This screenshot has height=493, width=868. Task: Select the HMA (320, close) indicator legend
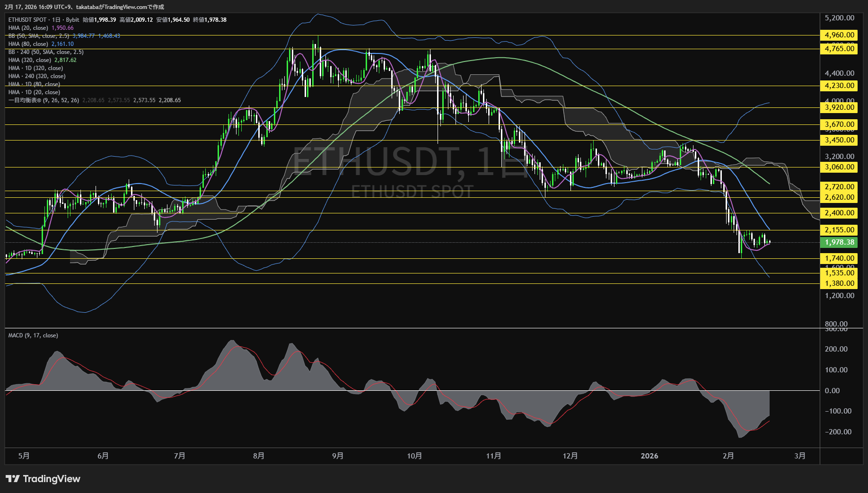tap(30, 60)
